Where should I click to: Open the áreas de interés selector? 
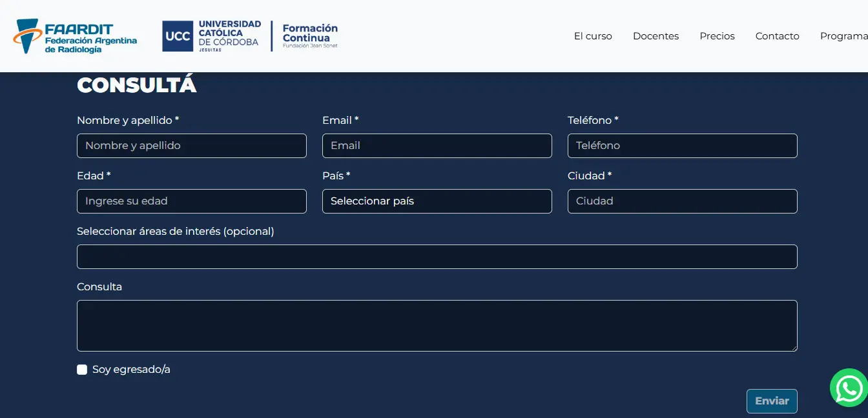[x=437, y=257]
